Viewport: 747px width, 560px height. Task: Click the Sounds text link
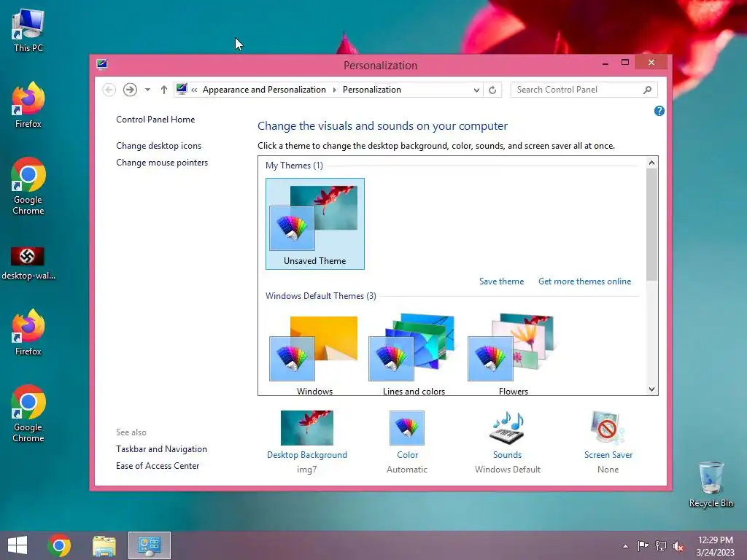[x=508, y=455]
